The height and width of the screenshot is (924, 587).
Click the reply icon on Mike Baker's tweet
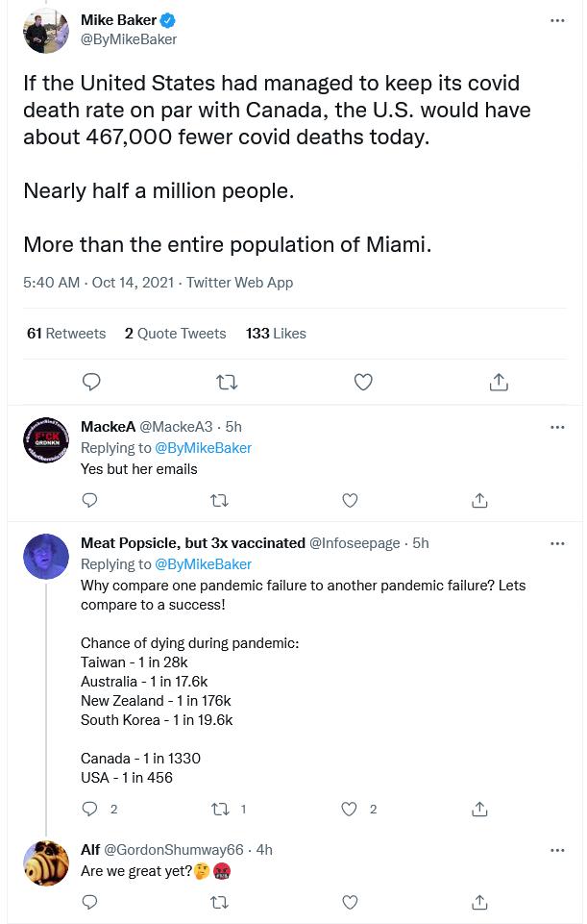91,382
